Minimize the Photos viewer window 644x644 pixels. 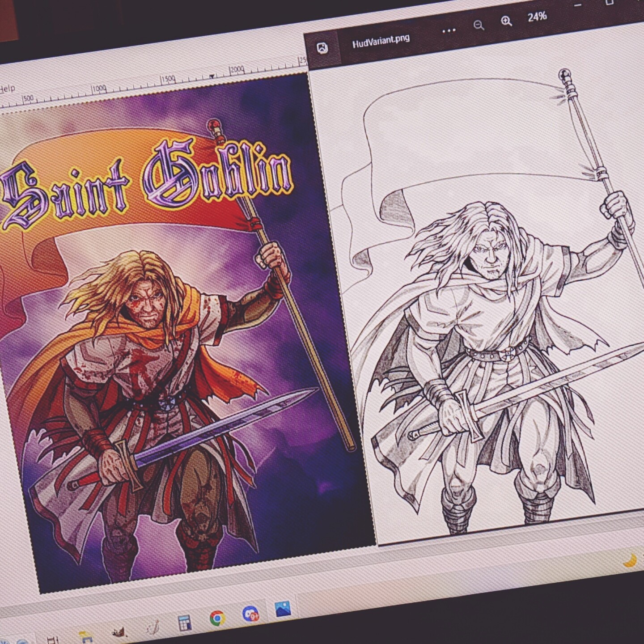[x=578, y=5]
